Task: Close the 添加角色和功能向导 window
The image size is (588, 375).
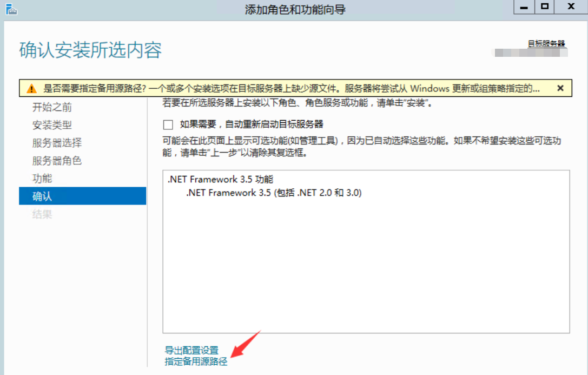Action: click(571, 6)
